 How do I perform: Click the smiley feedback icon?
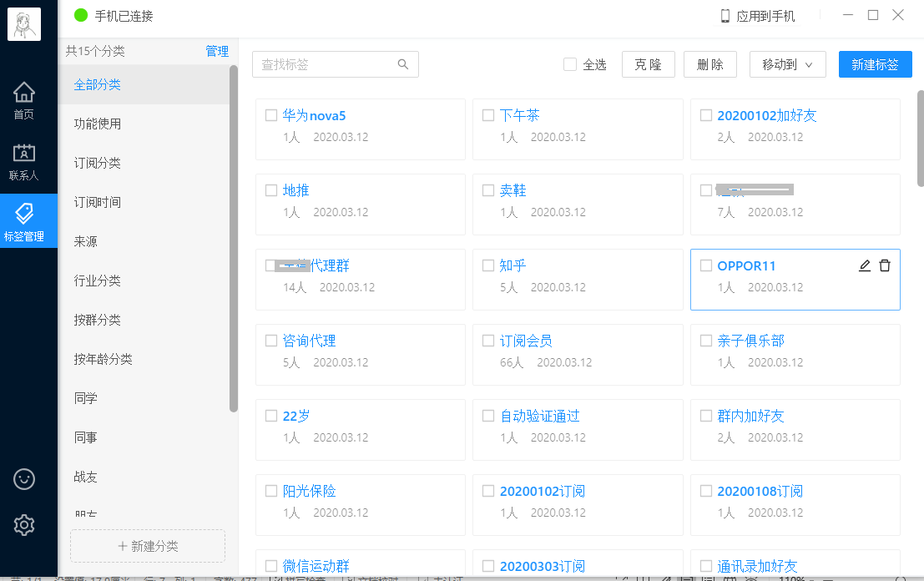click(x=23, y=479)
